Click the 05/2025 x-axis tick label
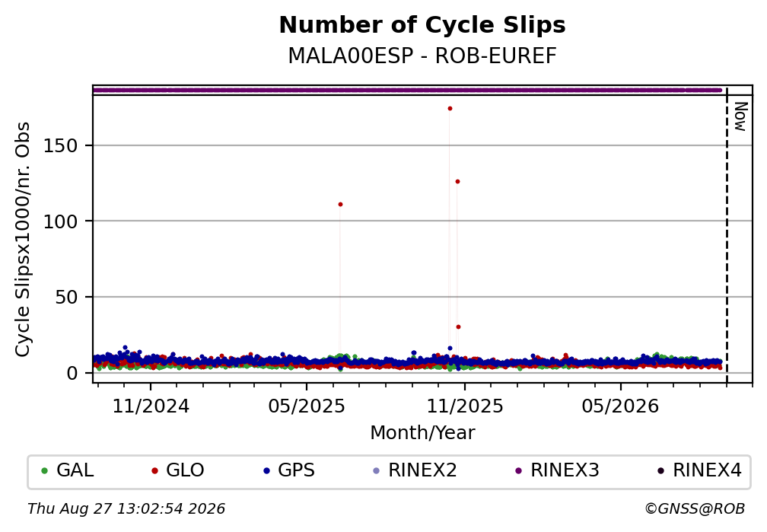767x532 pixels. (307, 406)
